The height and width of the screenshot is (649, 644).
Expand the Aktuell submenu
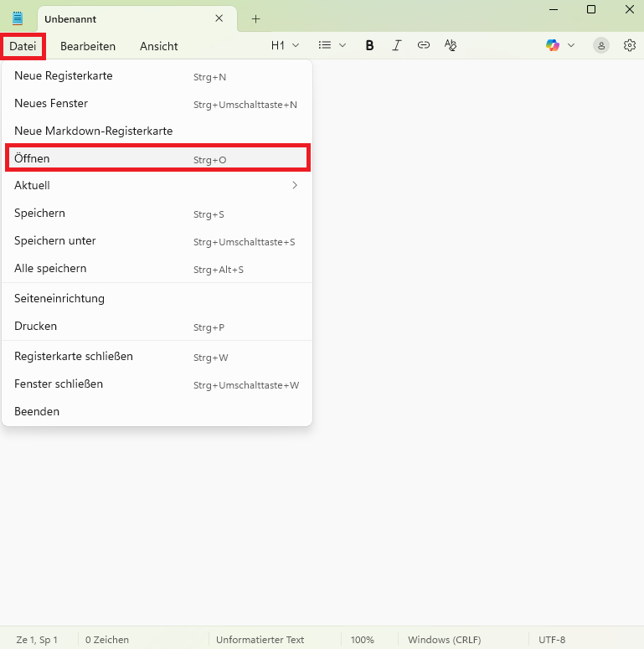coord(157,186)
